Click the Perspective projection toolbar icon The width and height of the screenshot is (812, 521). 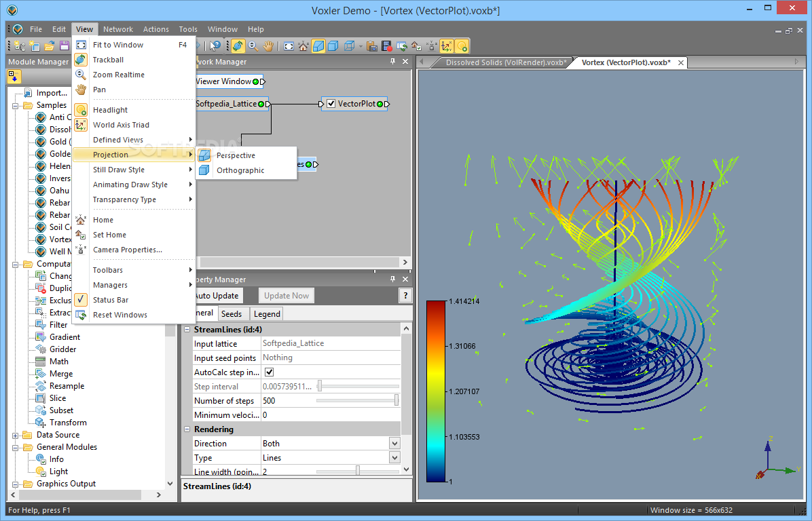pos(318,46)
